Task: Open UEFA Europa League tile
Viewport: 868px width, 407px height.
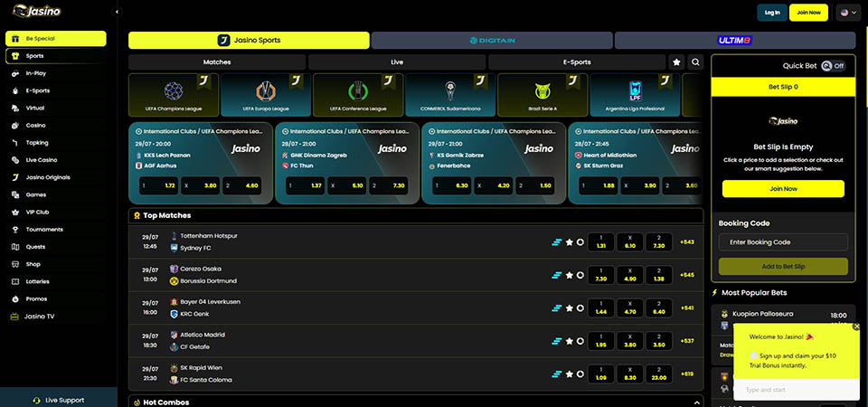Action: 266,95
